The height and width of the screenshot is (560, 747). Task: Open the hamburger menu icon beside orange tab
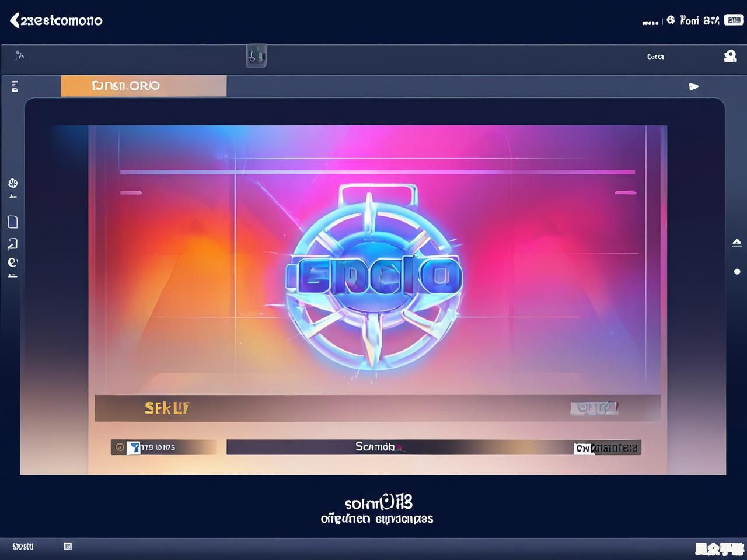point(15,86)
